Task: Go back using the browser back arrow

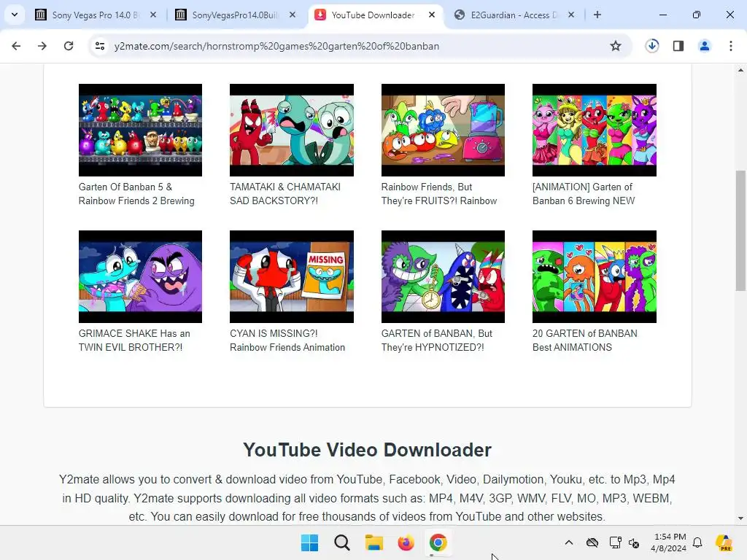Action: click(16, 46)
